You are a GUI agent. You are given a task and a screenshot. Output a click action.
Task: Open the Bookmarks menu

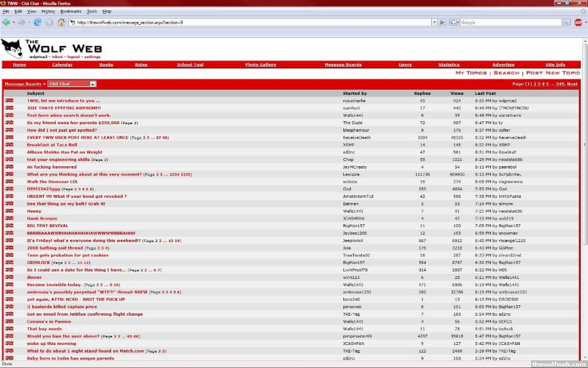[x=71, y=11]
